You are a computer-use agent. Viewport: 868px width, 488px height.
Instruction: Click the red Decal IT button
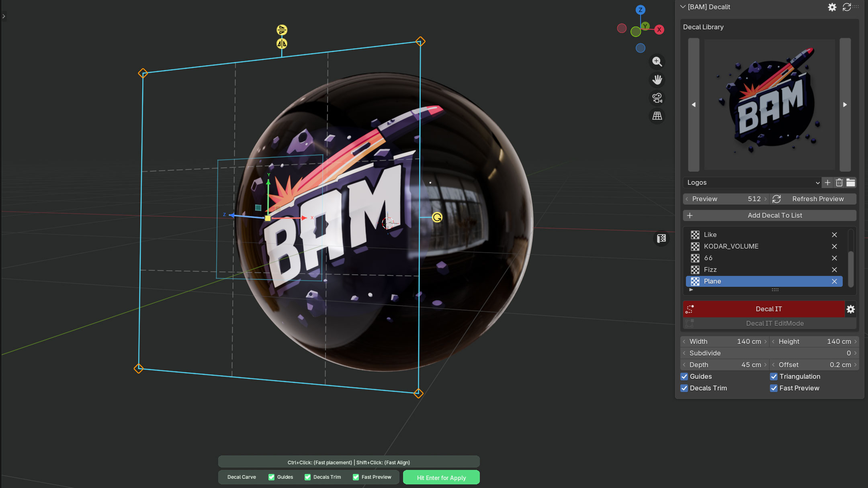tap(764, 309)
